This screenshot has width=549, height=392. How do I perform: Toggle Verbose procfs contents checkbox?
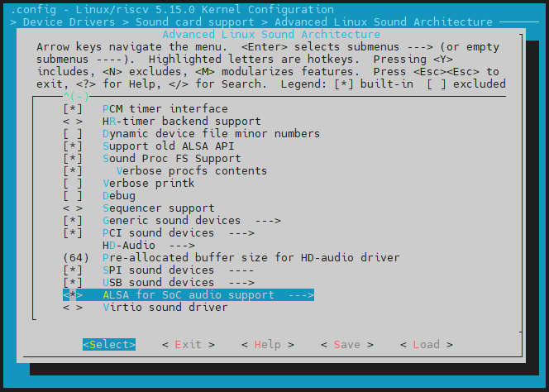(x=73, y=171)
